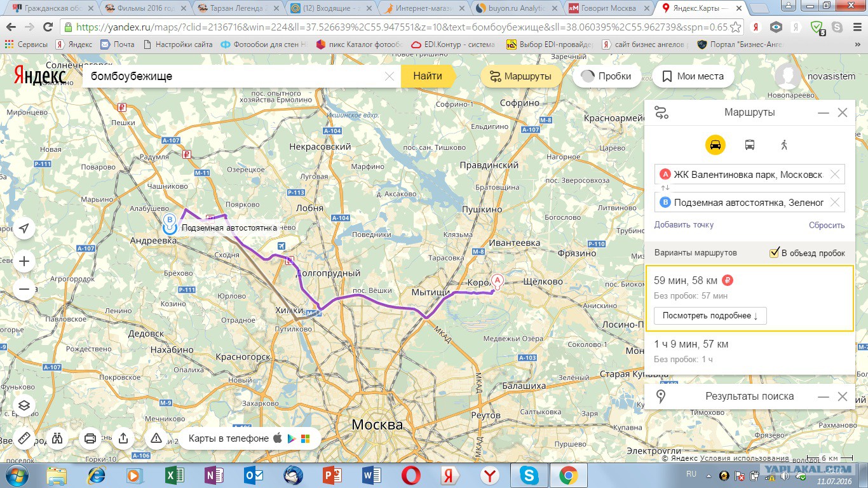Screen dimensions: 868x488
Task: Collapse the Результаты поиска panel
Action: click(x=824, y=396)
